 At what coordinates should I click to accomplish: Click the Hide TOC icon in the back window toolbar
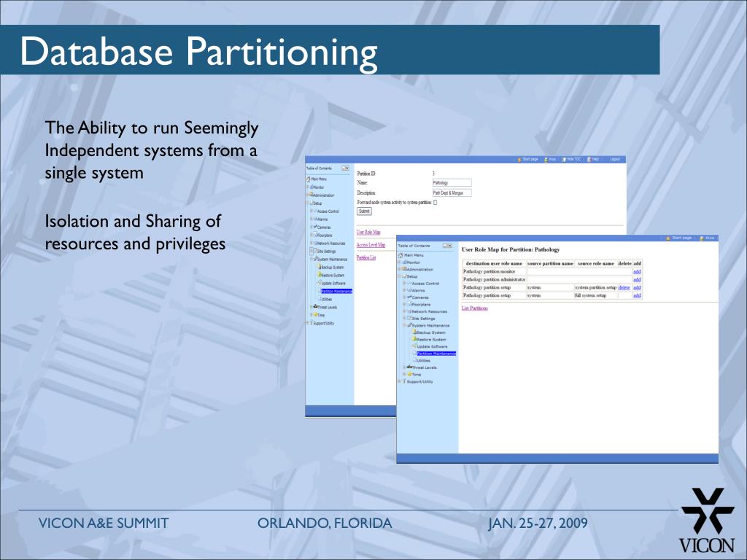click(x=564, y=160)
